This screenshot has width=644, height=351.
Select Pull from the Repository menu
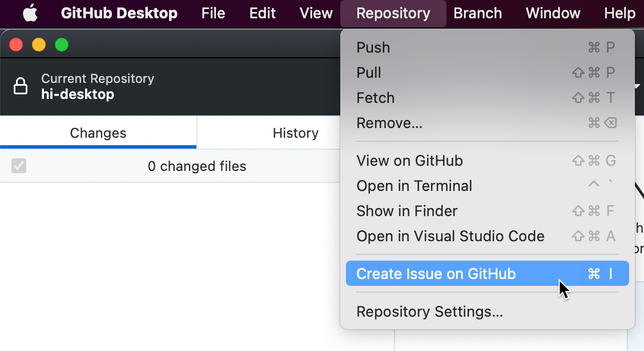coord(368,73)
